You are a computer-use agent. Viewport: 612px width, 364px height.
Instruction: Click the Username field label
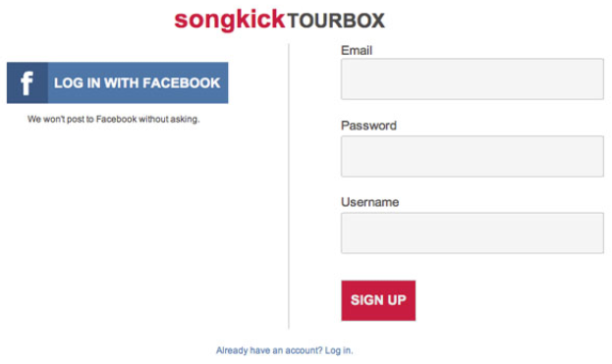(x=370, y=202)
